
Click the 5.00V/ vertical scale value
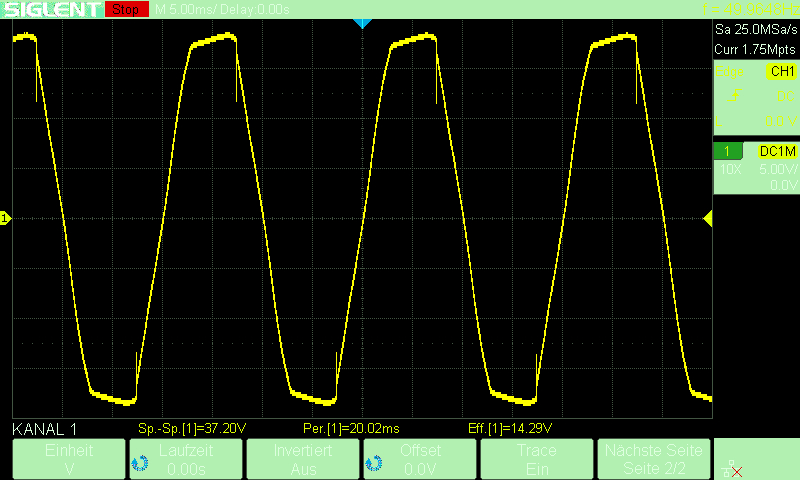click(x=778, y=169)
